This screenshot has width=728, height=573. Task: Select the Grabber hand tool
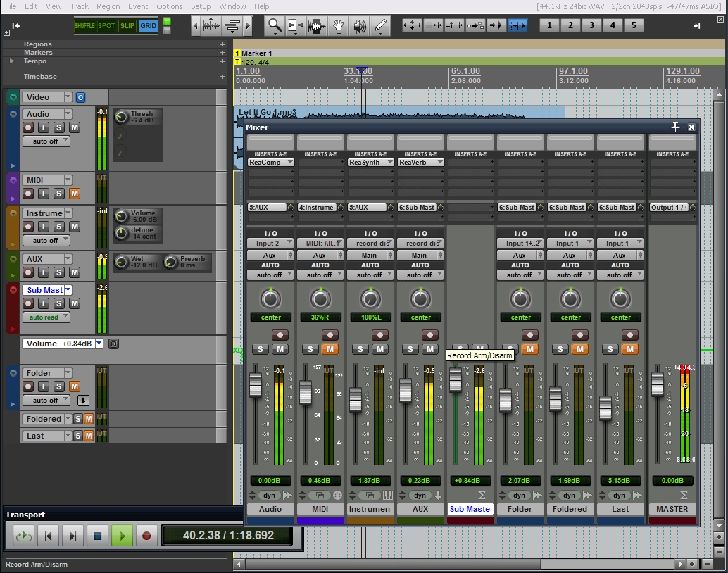coord(338,27)
